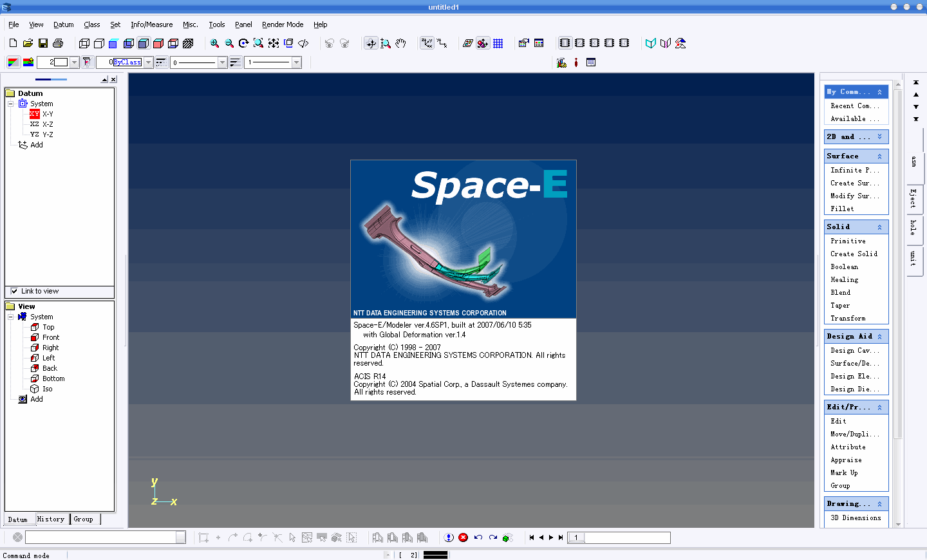Click the line type icon beside ByClass dropdown
Viewport: 927px width, 560px height.
coord(161,62)
